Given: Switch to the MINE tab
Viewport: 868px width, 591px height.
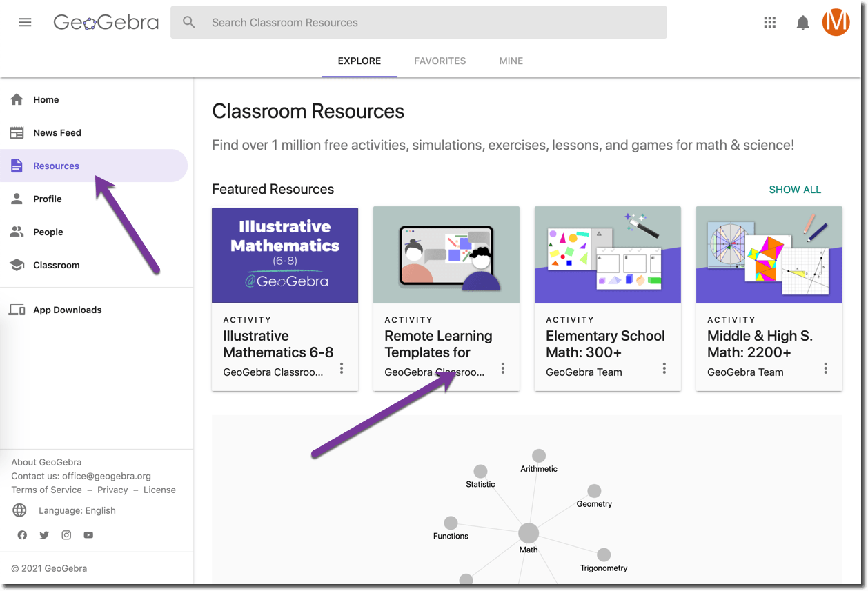Looking at the screenshot, I should click(511, 61).
